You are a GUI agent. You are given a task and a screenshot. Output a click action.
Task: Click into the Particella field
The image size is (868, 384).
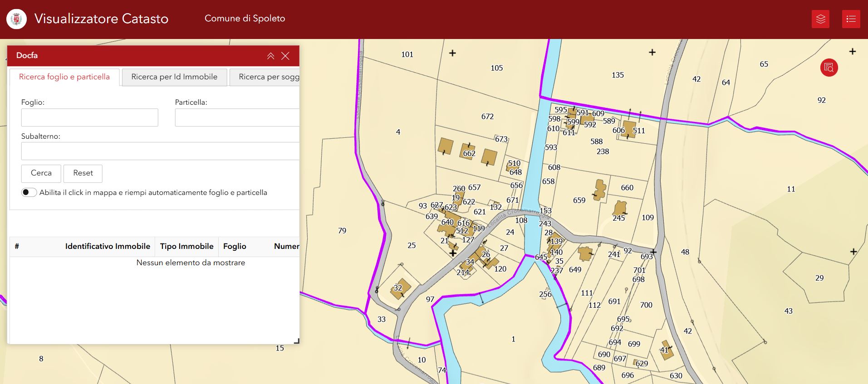tap(237, 117)
